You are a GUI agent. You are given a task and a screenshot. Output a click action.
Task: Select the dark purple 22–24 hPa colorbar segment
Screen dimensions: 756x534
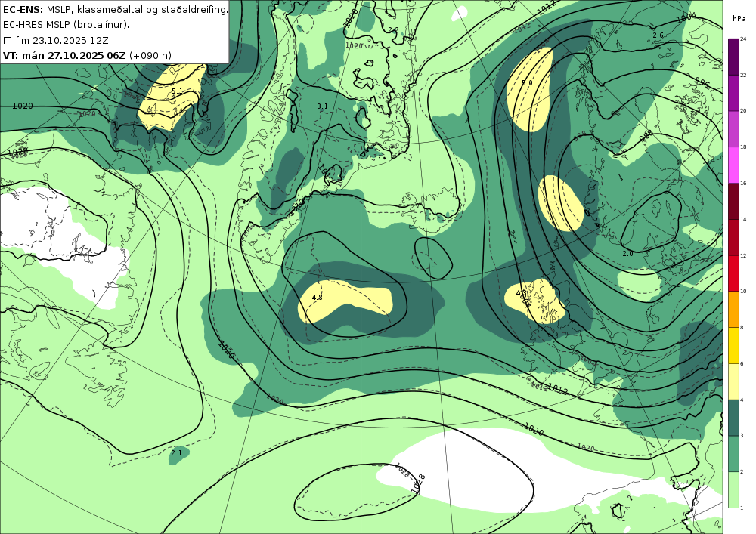pos(734,57)
